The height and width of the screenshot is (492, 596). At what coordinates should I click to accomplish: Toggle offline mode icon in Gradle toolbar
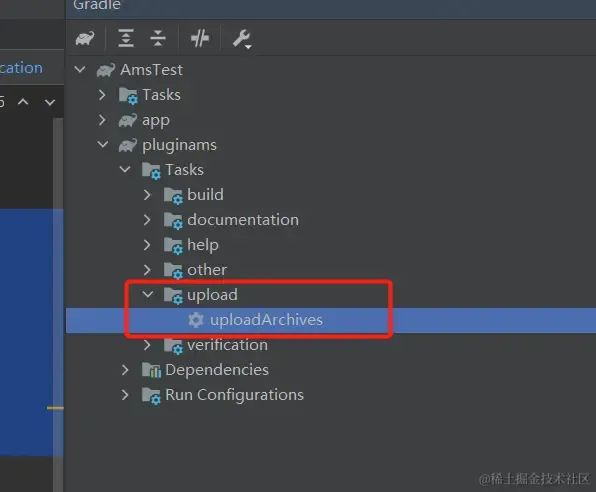(x=200, y=38)
